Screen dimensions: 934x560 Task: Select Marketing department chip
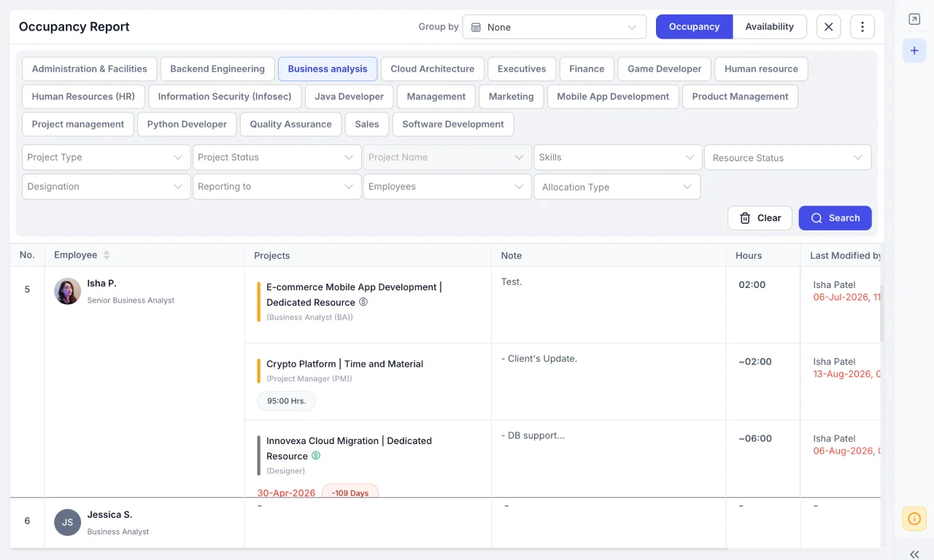pos(511,96)
